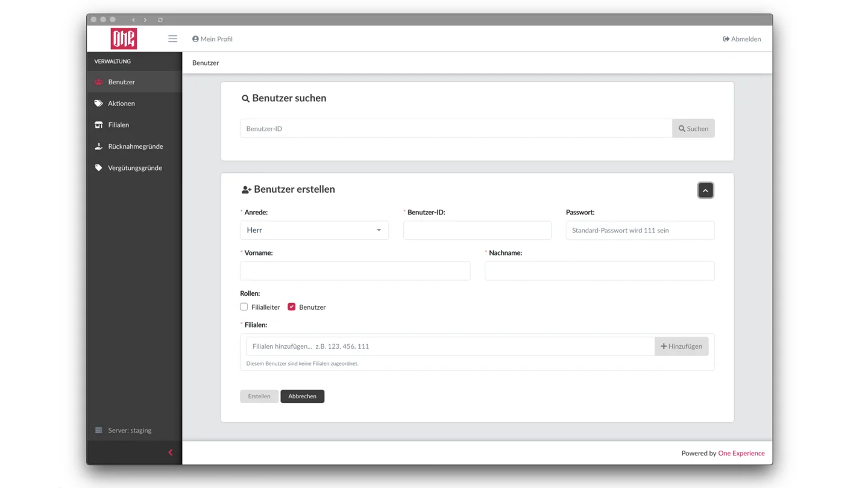Click Abmelden to log out

(x=741, y=39)
